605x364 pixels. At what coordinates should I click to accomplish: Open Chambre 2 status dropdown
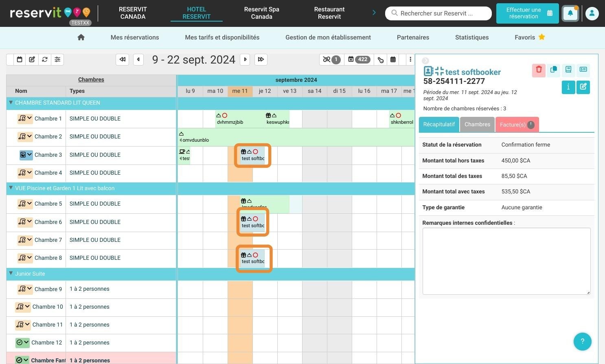click(x=25, y=136)
